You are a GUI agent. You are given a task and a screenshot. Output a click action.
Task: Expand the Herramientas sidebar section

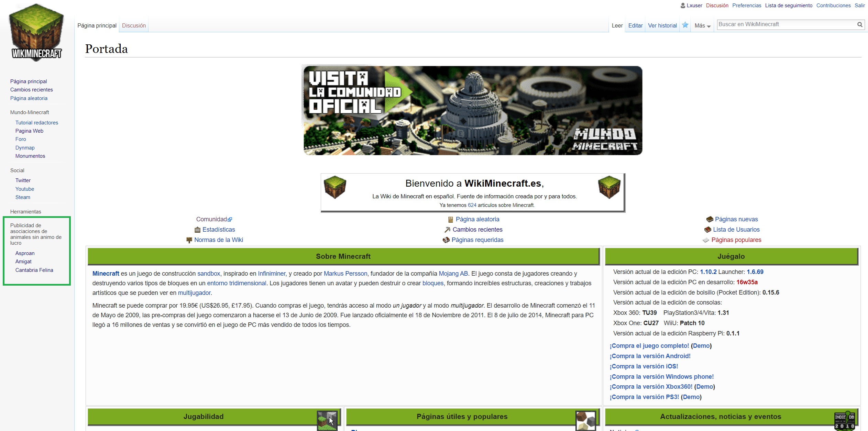point(26,212)
